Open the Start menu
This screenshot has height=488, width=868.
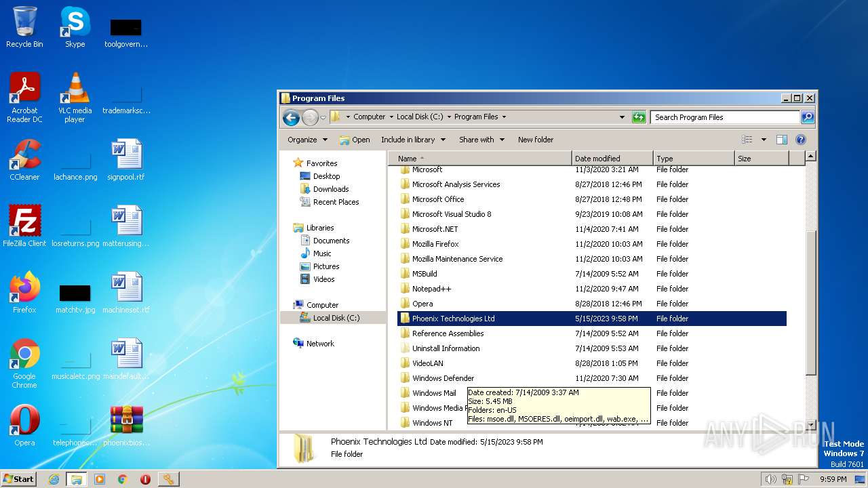pyautogui.click(x=19, y=479)
